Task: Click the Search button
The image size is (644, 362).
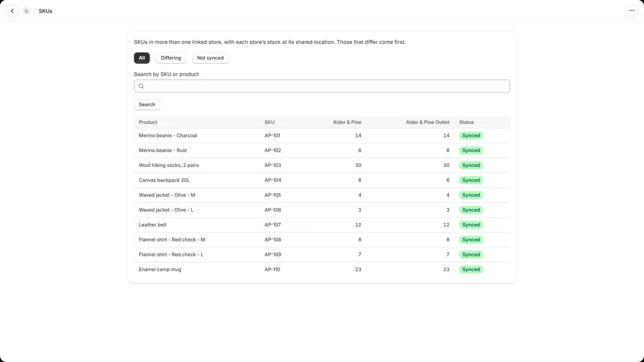Action: pos(147,105)
